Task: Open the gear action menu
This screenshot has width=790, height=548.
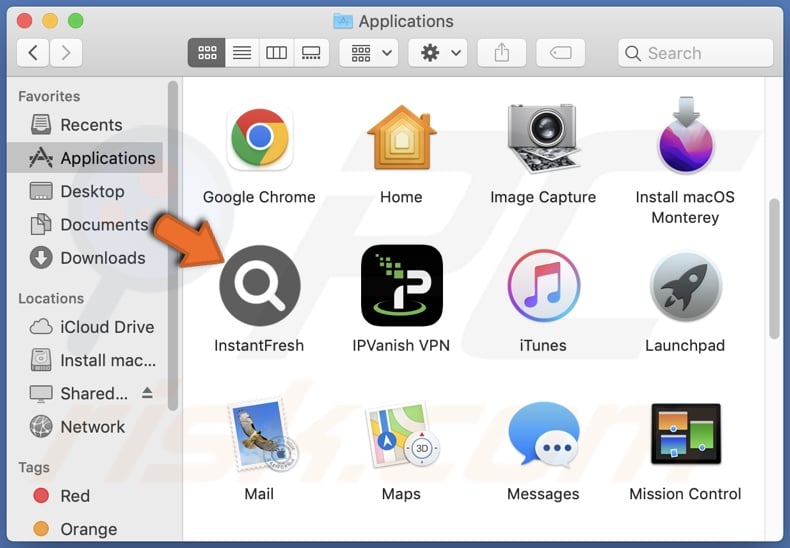Action: [x=437, y=52]
